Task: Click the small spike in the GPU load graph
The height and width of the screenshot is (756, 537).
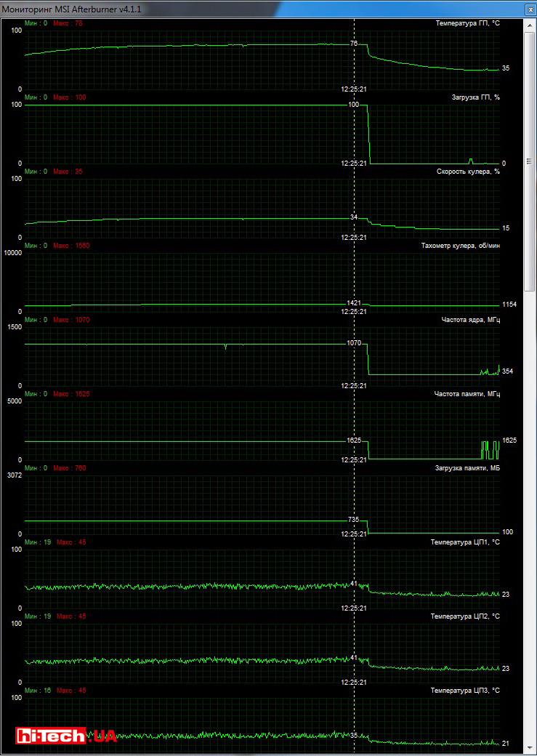Action: click(470, 159)
